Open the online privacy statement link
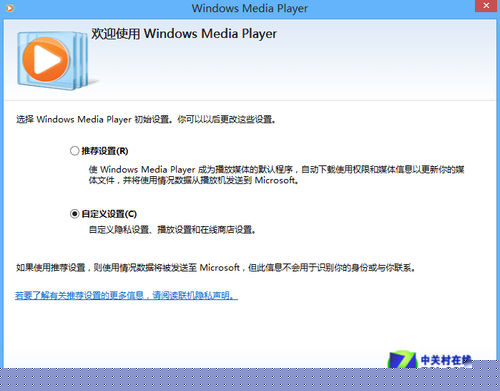This screenshot has width=500, height=391. 126,295
